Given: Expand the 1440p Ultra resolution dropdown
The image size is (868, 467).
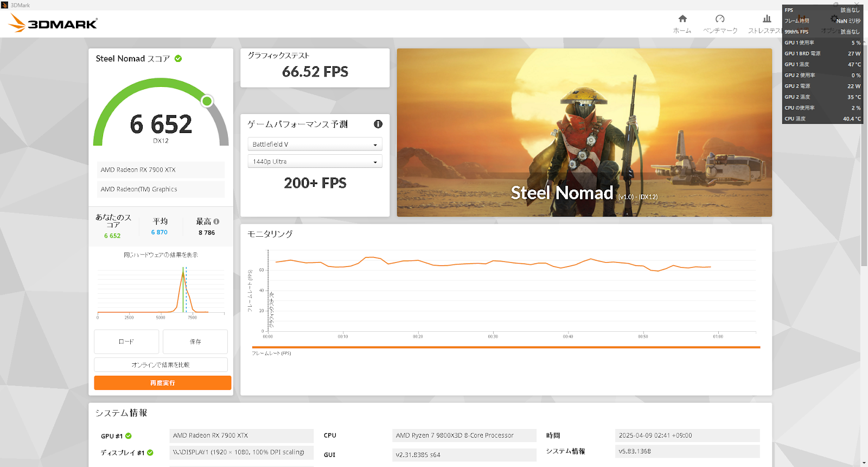Looking at the screenshot, I should pos(315,161).
